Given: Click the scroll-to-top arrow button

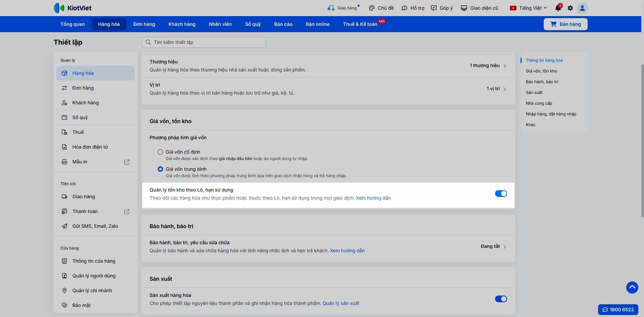Looking at the screenshot, I should [x=632, y=287].
